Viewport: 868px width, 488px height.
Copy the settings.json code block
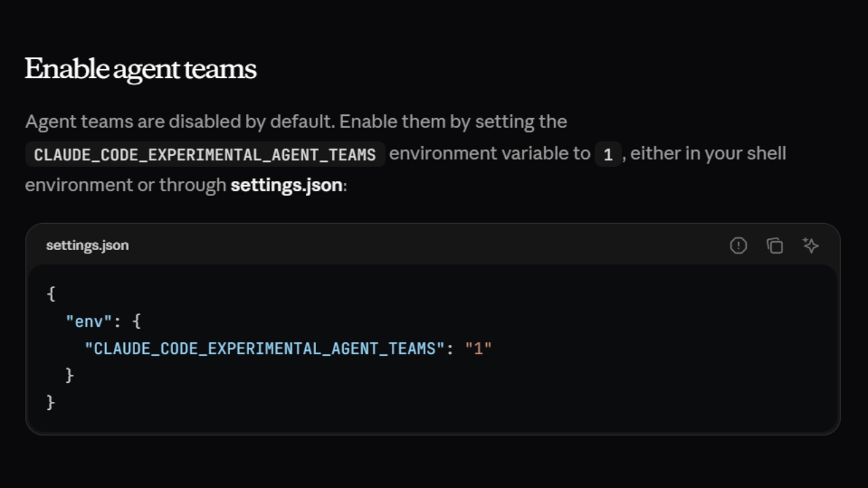click(774, 245)
